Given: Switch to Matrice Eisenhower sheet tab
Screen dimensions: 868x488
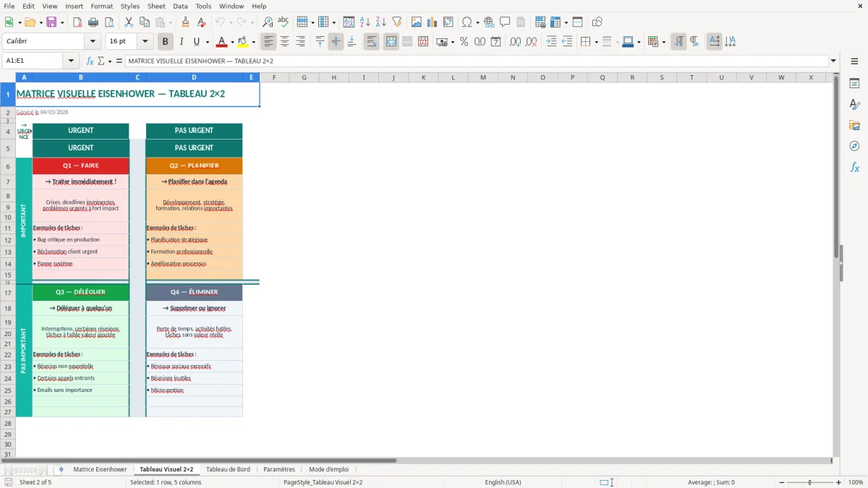Looking at the screenshot, I should point(100,469).
